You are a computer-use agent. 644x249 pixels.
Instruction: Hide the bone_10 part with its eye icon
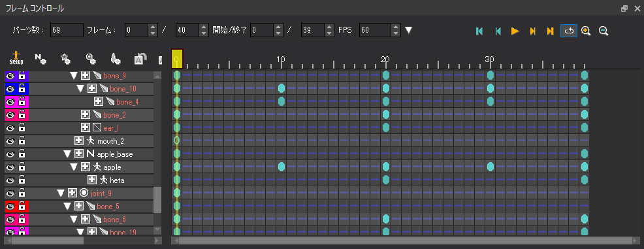coord(10,89)
